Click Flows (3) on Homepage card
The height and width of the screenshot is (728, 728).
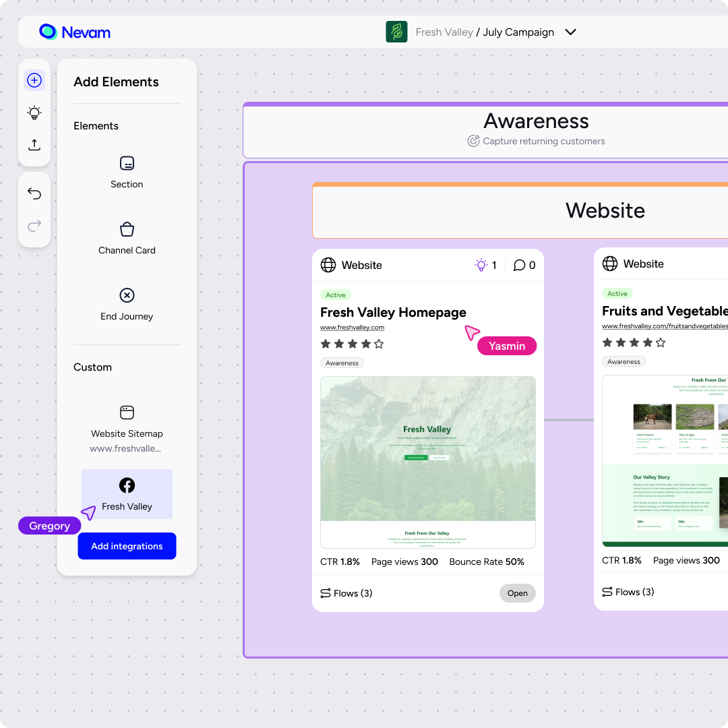coord(346,593)
